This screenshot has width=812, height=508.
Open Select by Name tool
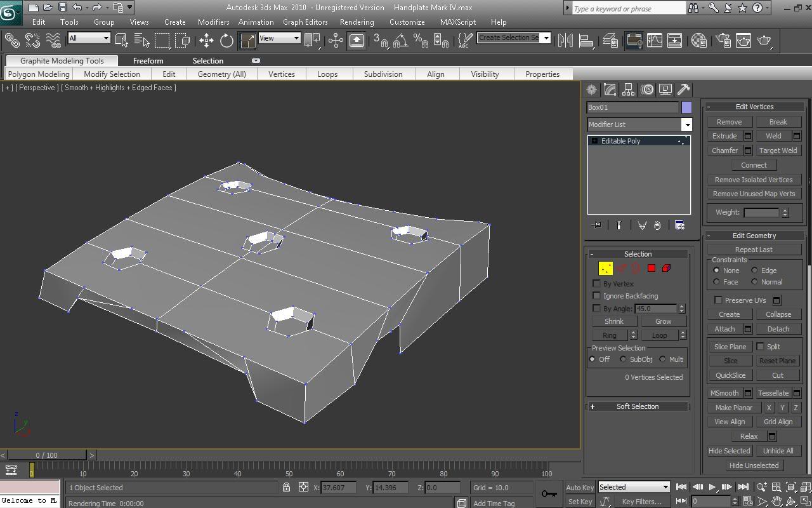[141, 41]
